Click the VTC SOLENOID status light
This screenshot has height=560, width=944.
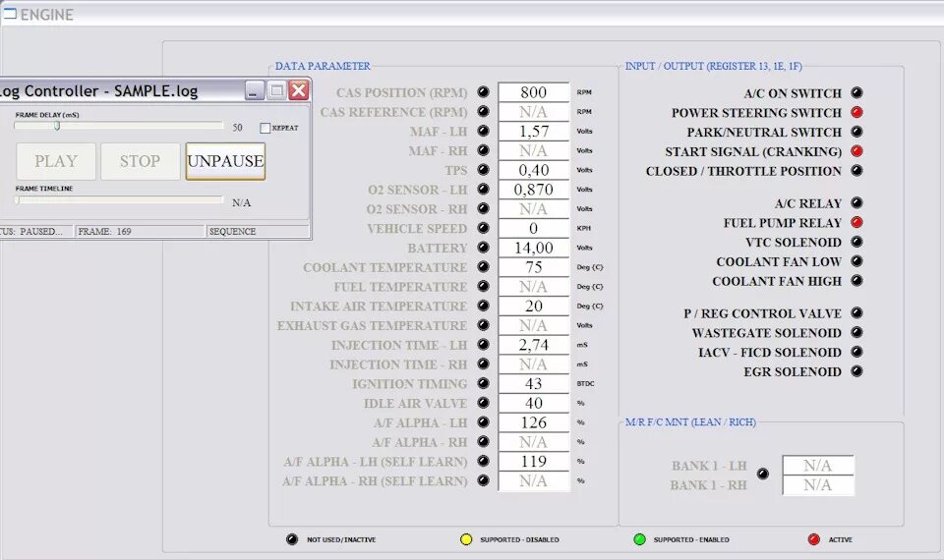(x=856, y=242)
